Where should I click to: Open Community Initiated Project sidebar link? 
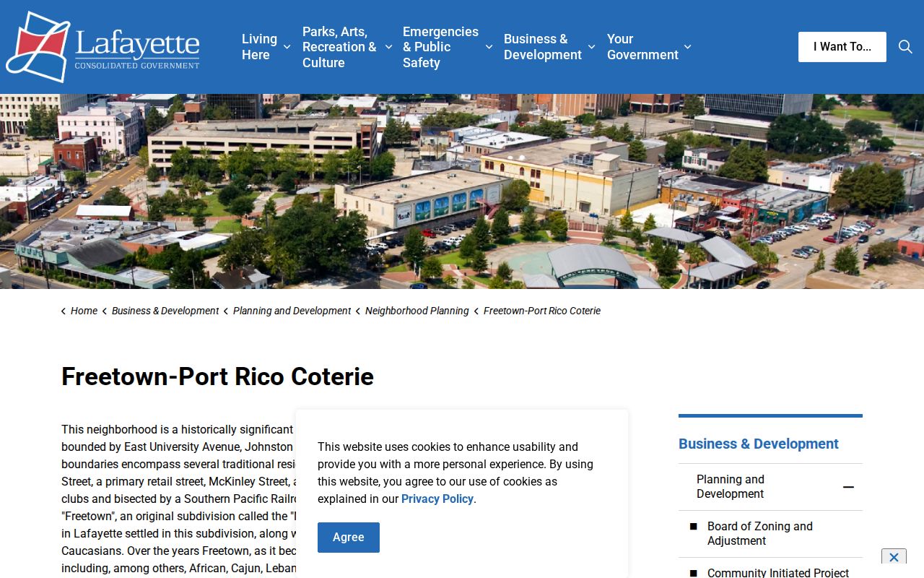click(778, 572)
